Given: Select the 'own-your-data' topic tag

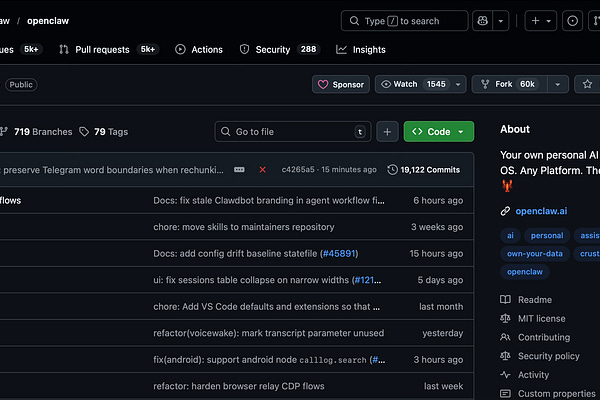Looking at the screenshot, I should click(x=535, y=253).
